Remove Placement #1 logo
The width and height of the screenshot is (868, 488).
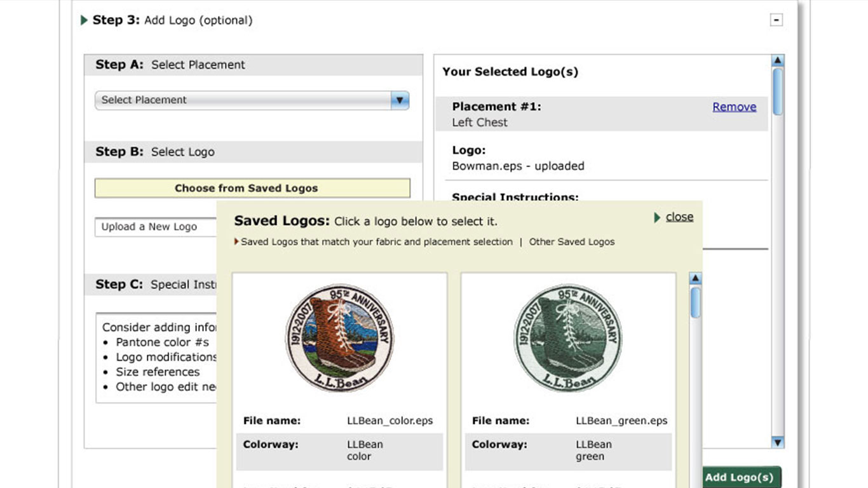[x=734, y=107]
